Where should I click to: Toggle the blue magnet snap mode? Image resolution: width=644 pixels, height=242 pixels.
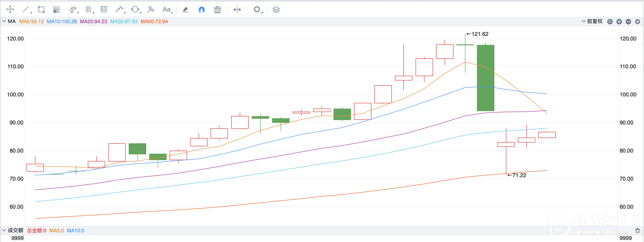[x=202, y=9]
